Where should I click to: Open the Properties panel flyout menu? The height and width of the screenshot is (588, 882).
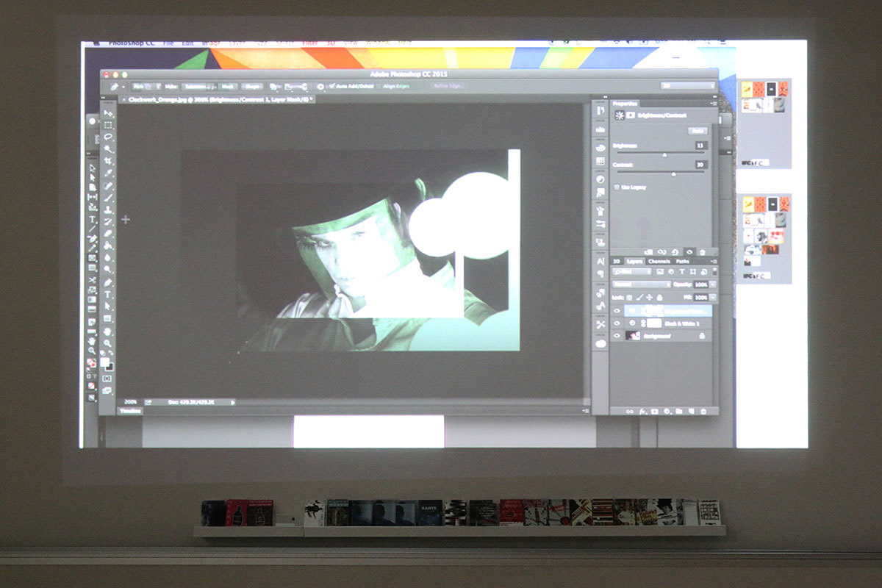[712, 104]
